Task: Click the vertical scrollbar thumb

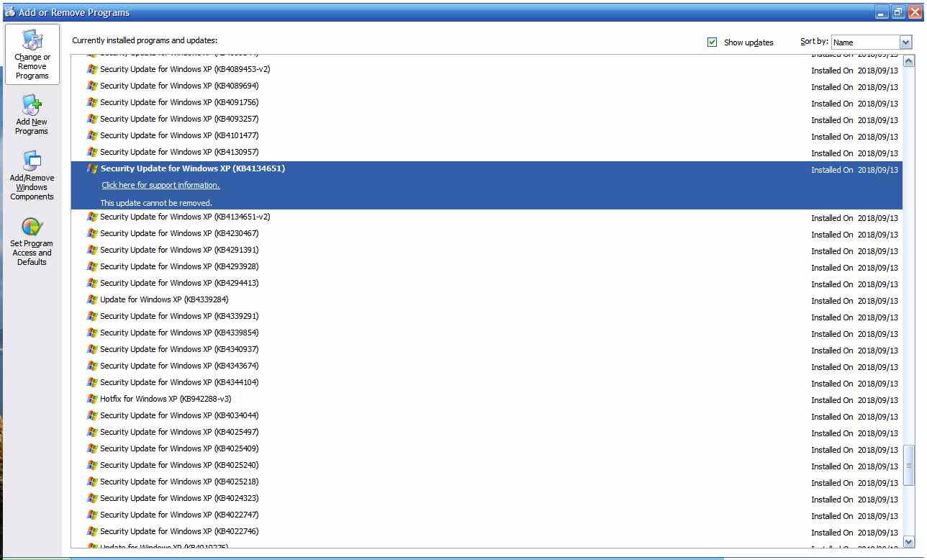Action: point(908,466)
